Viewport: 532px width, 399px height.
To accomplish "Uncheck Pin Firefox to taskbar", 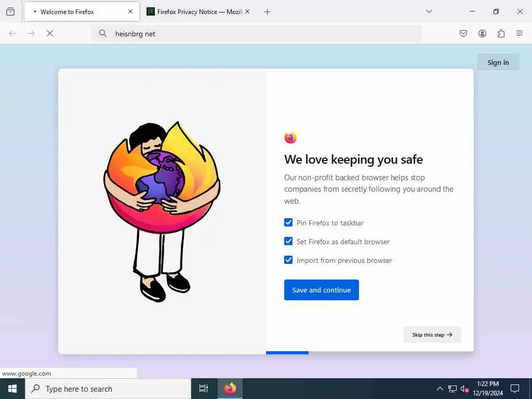I will click(288, 222).
